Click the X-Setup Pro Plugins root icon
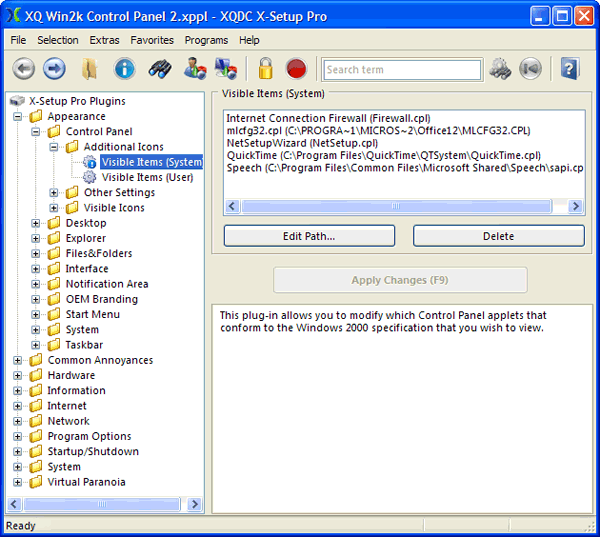600x537 pixels. (x=17, y=101)
